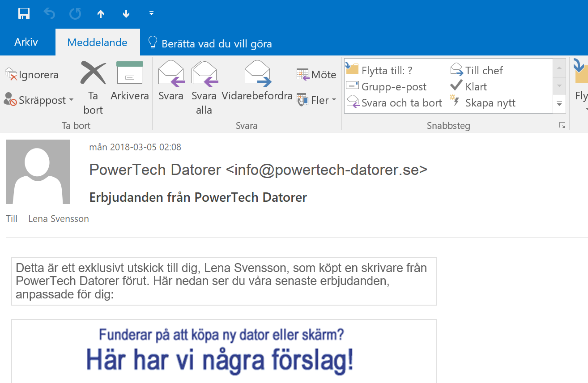Click the sender's grey avatar picture
588x383 pixels.
coord(38,172)
